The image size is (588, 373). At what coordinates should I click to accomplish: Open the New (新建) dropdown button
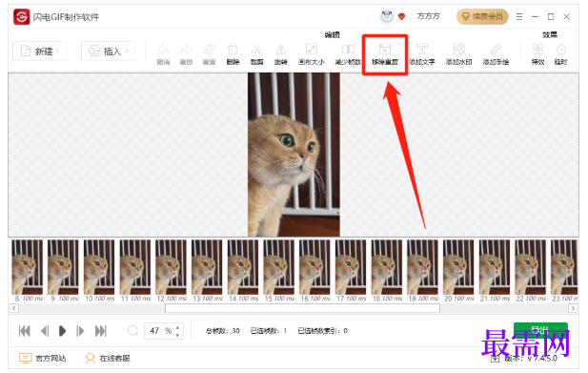tap(40, 51)
